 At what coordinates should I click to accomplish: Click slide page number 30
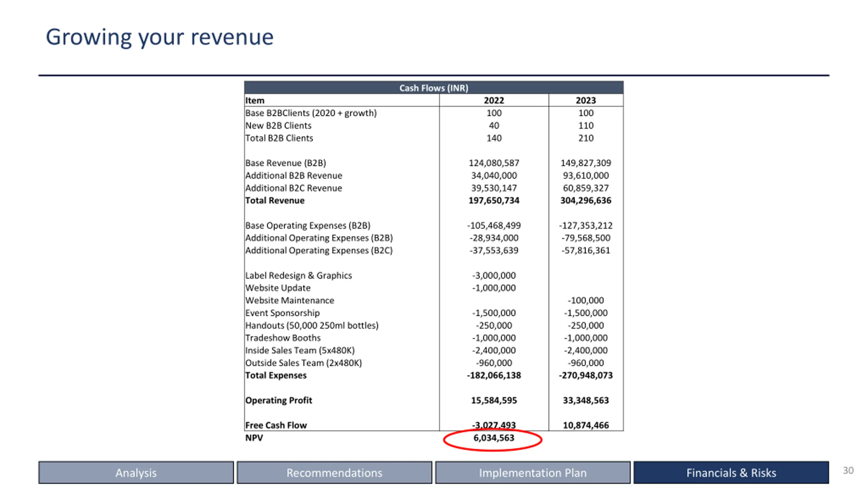tap(848, 470)
